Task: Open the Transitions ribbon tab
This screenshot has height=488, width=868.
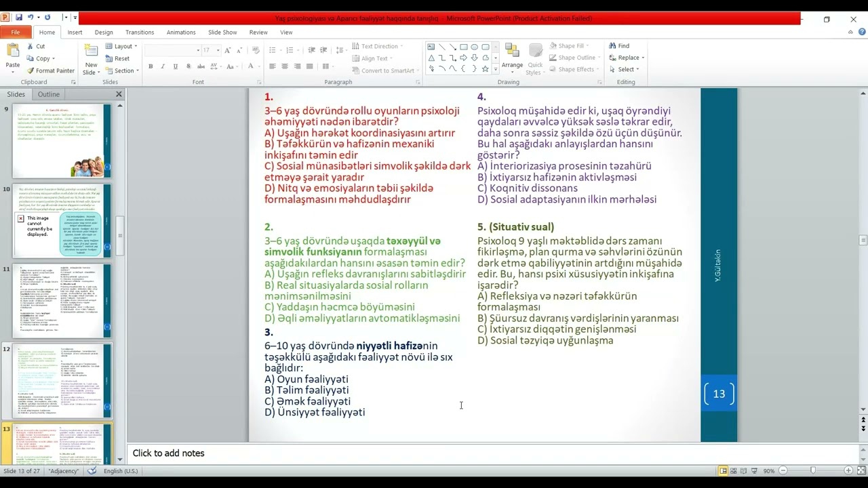Action: pyautogui.click(x=140, y=32)
